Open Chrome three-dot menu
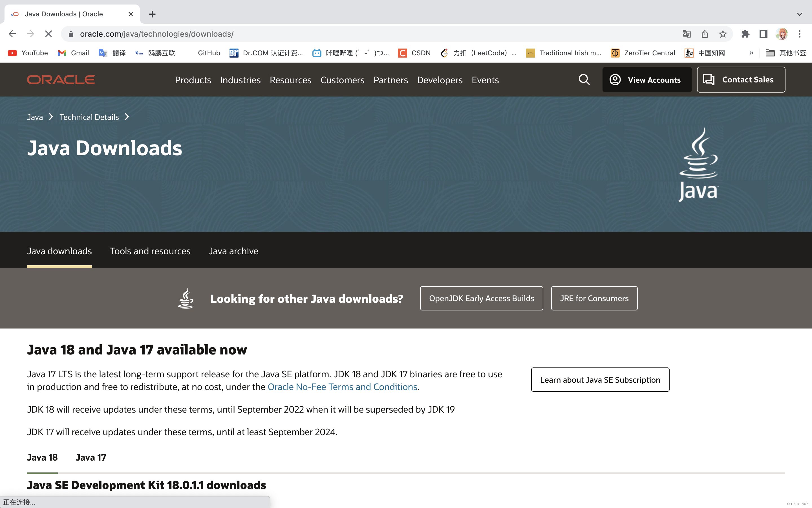 800,34
